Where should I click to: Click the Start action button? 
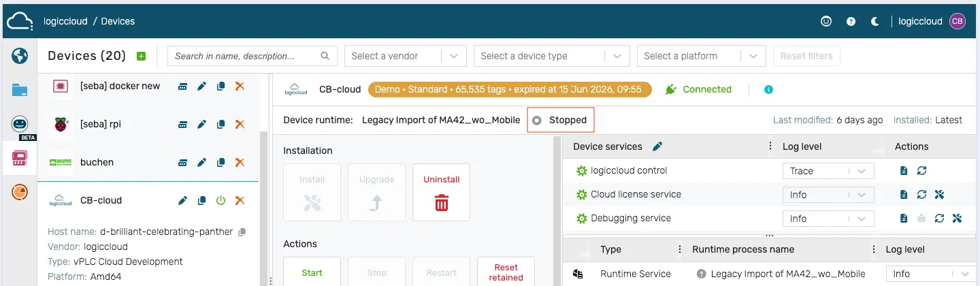click(x=312, y=272)
